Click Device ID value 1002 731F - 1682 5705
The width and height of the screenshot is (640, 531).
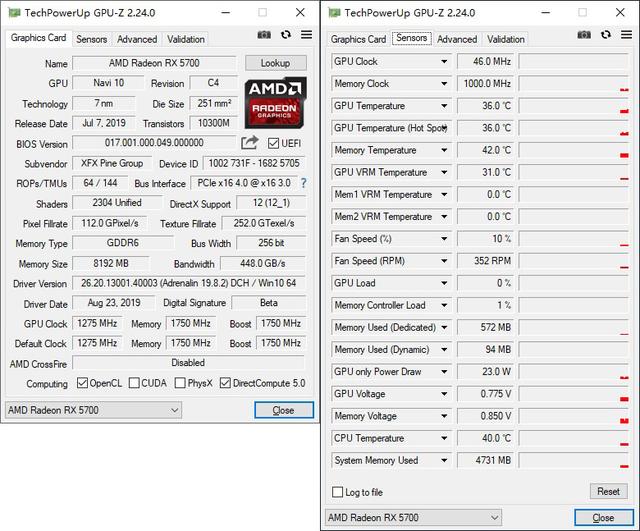coord(254,163)
